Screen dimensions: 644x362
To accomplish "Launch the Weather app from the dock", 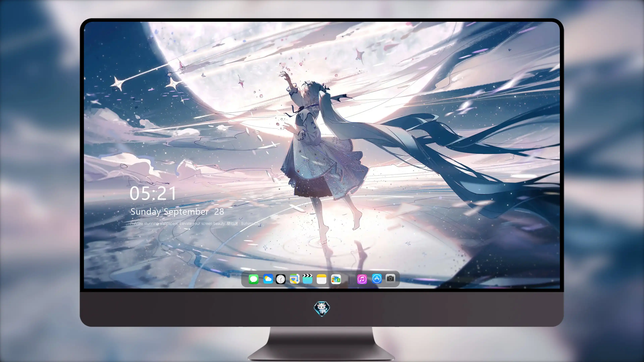I will (x=268, y=279).
